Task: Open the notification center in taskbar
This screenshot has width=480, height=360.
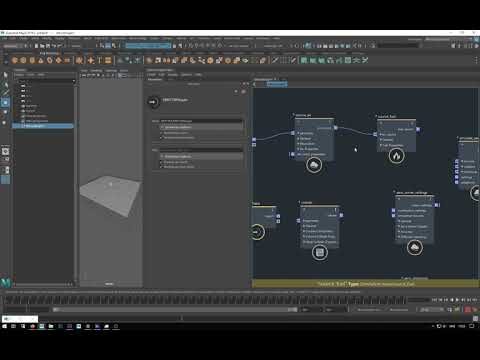Action: 472,326
